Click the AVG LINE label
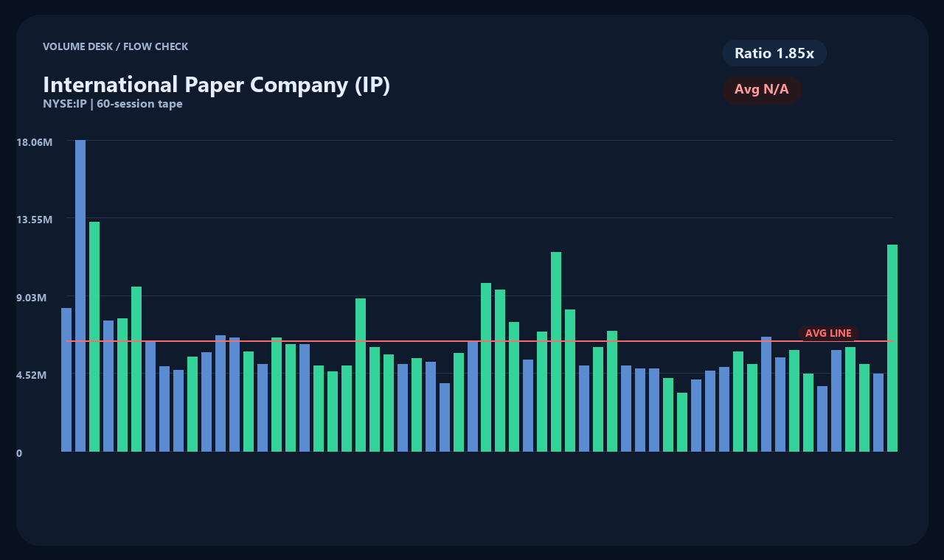 (828, 333)
